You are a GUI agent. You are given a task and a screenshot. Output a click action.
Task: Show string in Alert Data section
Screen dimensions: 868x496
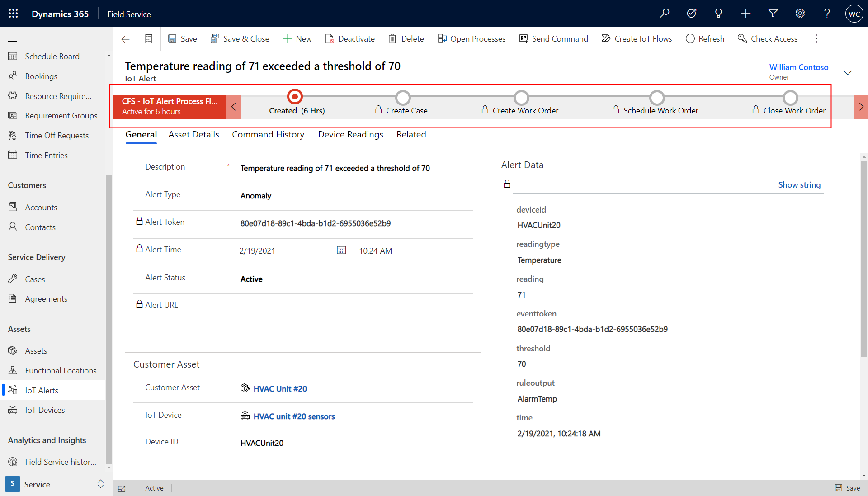(x=799, y=184)
